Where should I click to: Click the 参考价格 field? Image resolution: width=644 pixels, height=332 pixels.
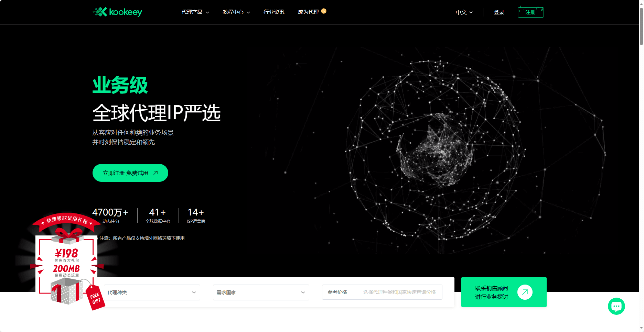pos(382,292)
